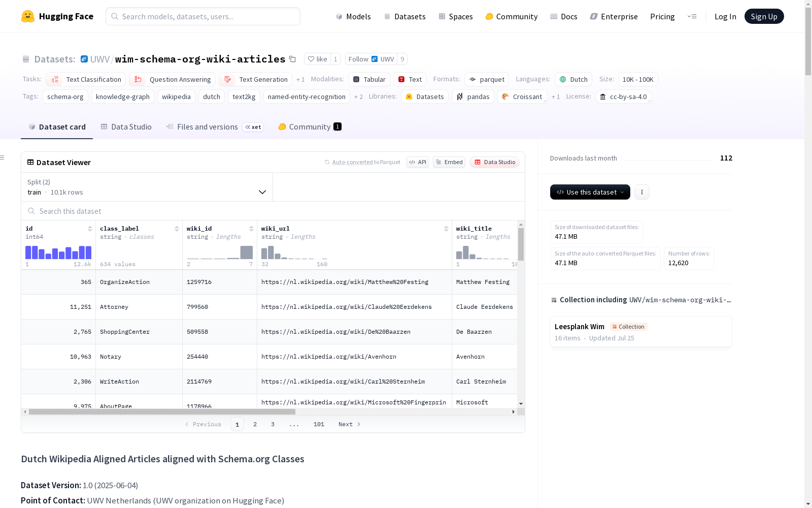812x508 pixels.
Task: Open the navigation overflow menu icon
Action: tap(692, 16)
